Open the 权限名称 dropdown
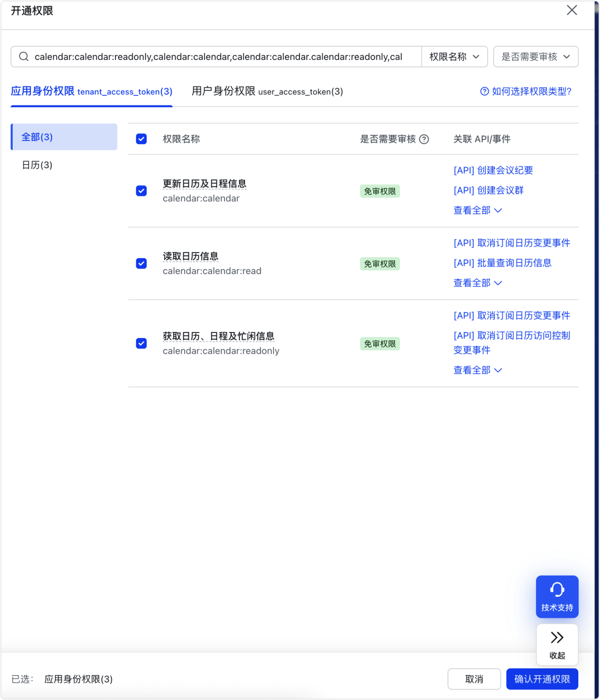Screen dimensions: 600x700 454,56
